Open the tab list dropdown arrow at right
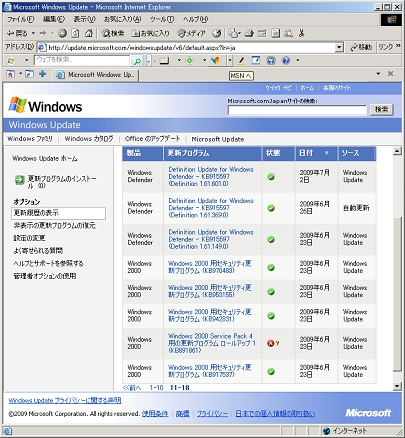 (378, 74)
